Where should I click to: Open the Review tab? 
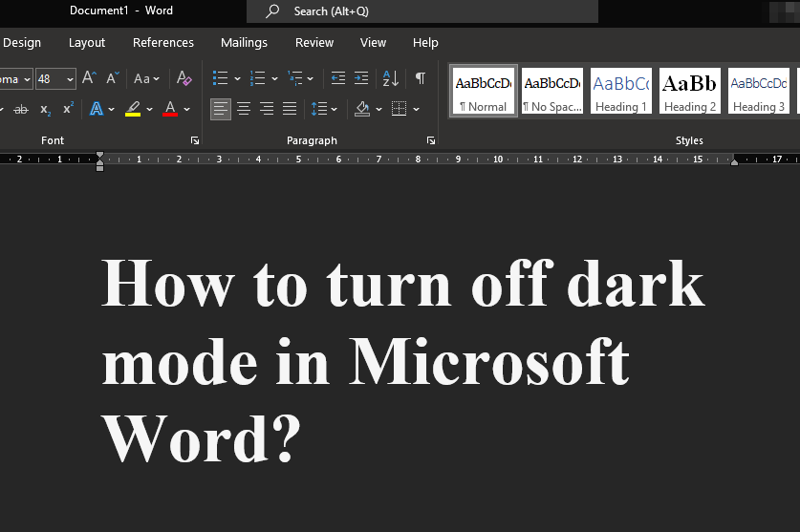(314, 43)
